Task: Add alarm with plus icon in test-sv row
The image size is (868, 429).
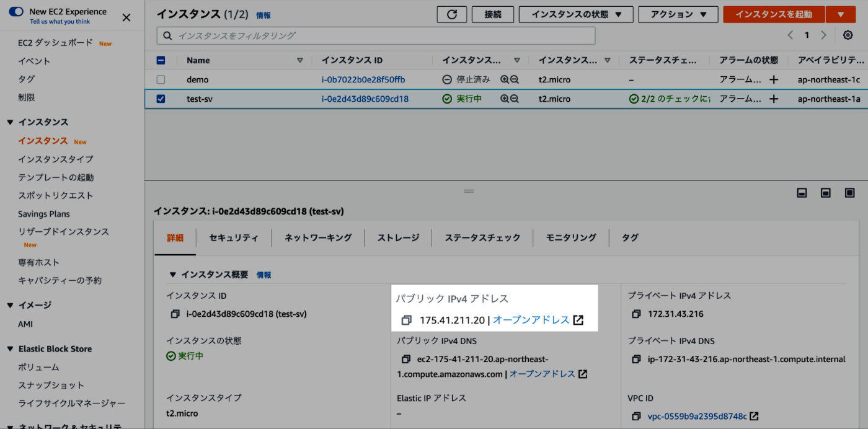Action: tap(774, 99)
